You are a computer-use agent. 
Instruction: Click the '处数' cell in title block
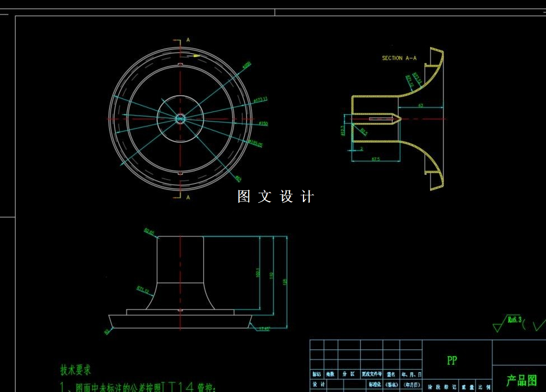click(330, 374)
